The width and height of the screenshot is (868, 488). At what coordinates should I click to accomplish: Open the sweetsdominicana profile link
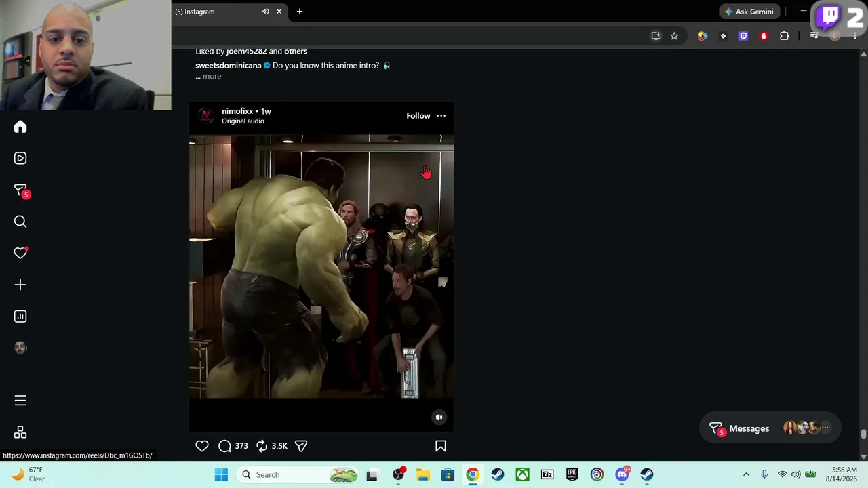[x=229, y=66]
